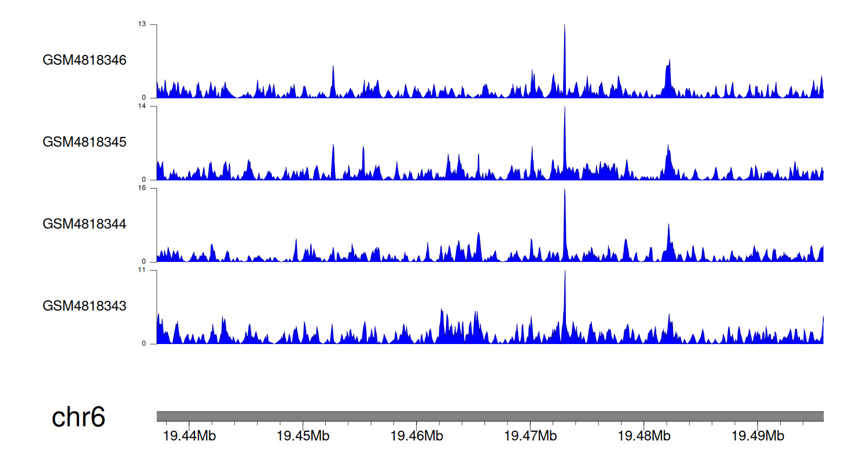The height and width of the screenshot is (451, 868).
Task: Click the GSM4818344 track name
Action: [84, 224]
